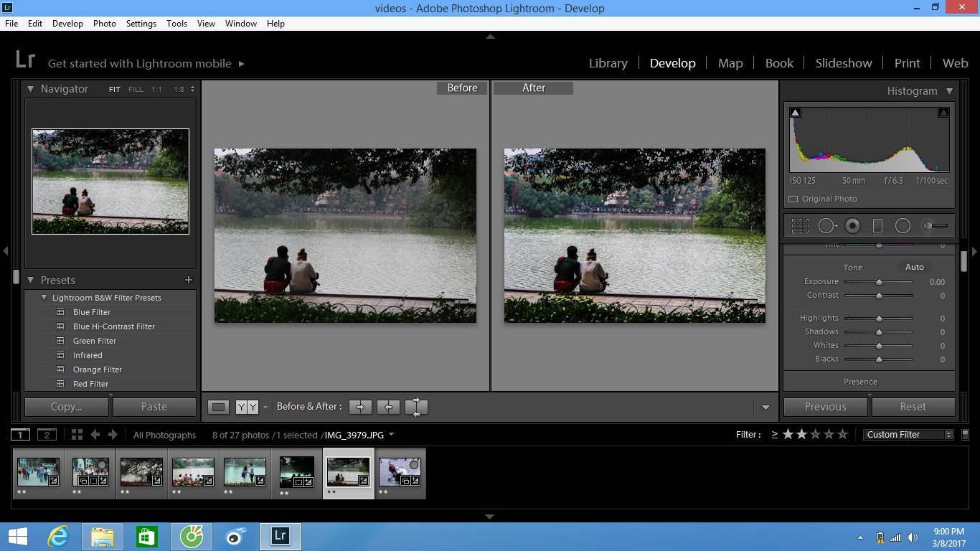Open Grid view icon in the filmstrip bar
Screen dimensions: 980x551
tap(77, 434)
